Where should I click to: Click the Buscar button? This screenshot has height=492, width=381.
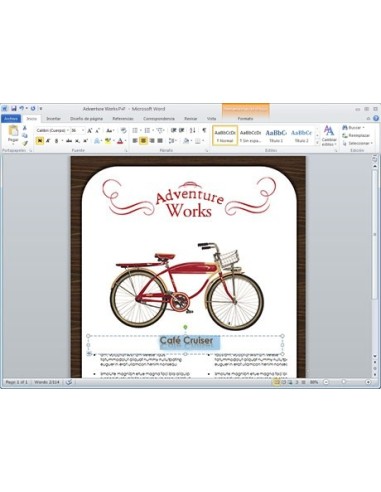[x=353, y=128]
